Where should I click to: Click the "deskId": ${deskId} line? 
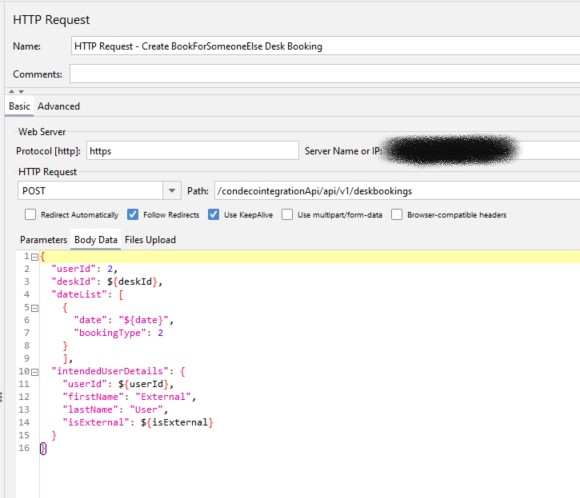coord(107,282)
